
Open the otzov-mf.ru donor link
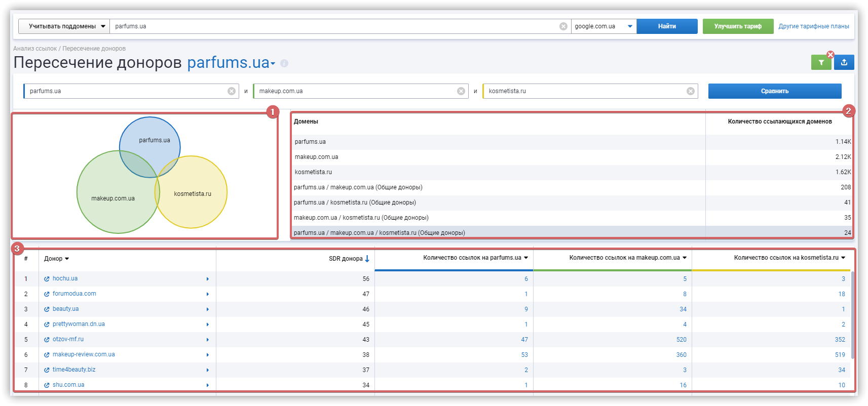pyautogui.click(x=68, y=339)
